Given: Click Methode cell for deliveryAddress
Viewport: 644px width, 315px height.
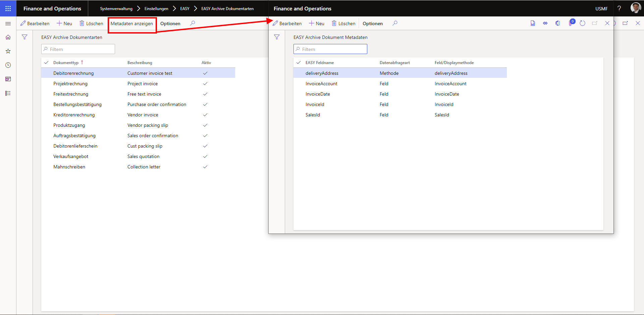Looking at the screenshot, I should coord(389,73).
